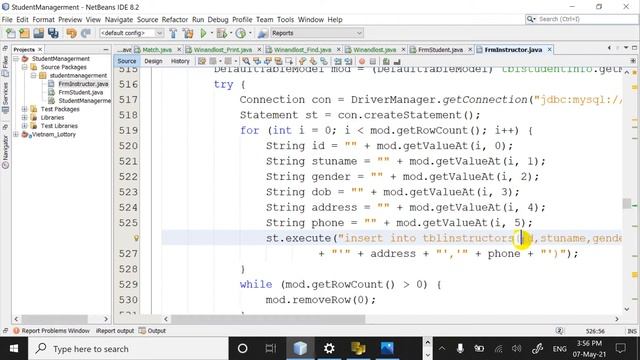
Task: Switch to Winandlost_Print.java tab
Action: pos(222,50)
